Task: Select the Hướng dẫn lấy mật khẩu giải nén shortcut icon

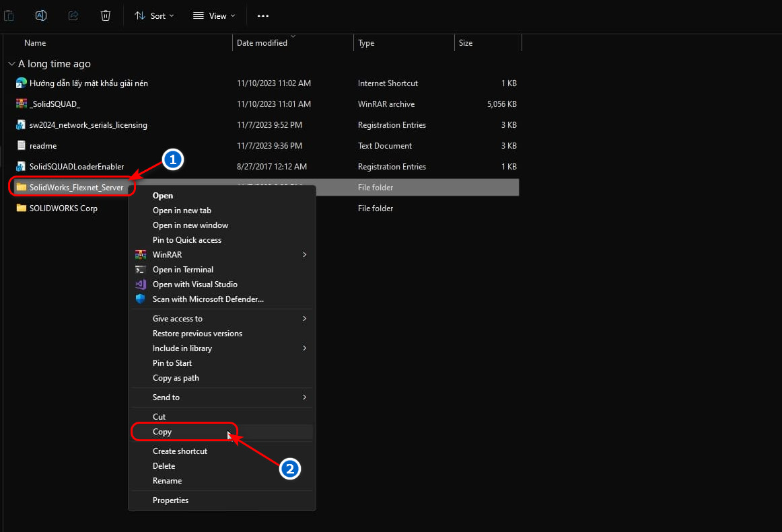Action: click(21, 83)
